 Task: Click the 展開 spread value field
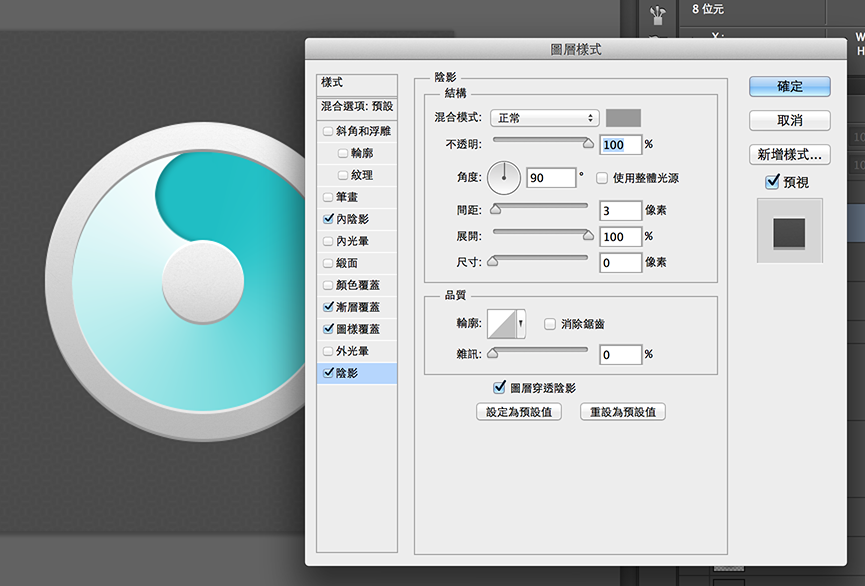click(x=621, y=237)
